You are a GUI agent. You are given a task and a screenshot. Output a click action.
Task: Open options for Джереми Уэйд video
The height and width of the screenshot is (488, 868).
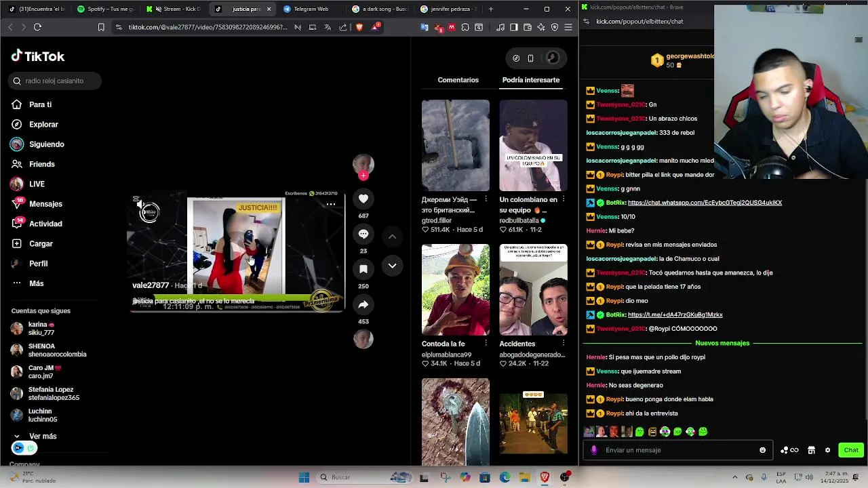coord(486,200)
